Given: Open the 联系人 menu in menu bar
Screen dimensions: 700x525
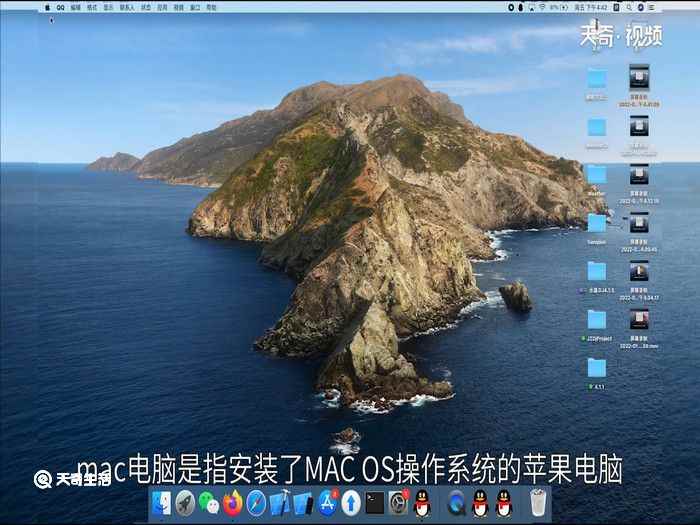Looking at the screenshot, I should click(x=127, y=7).
